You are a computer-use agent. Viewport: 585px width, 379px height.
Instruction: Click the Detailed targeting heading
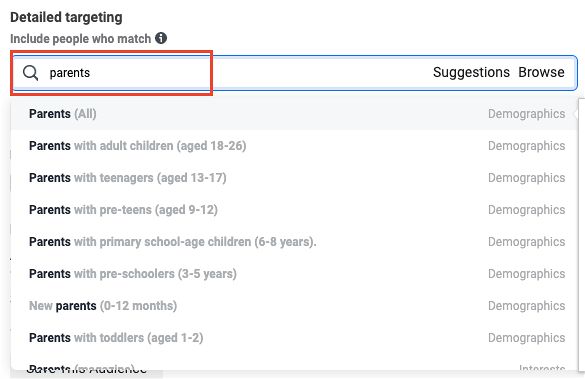66,17
